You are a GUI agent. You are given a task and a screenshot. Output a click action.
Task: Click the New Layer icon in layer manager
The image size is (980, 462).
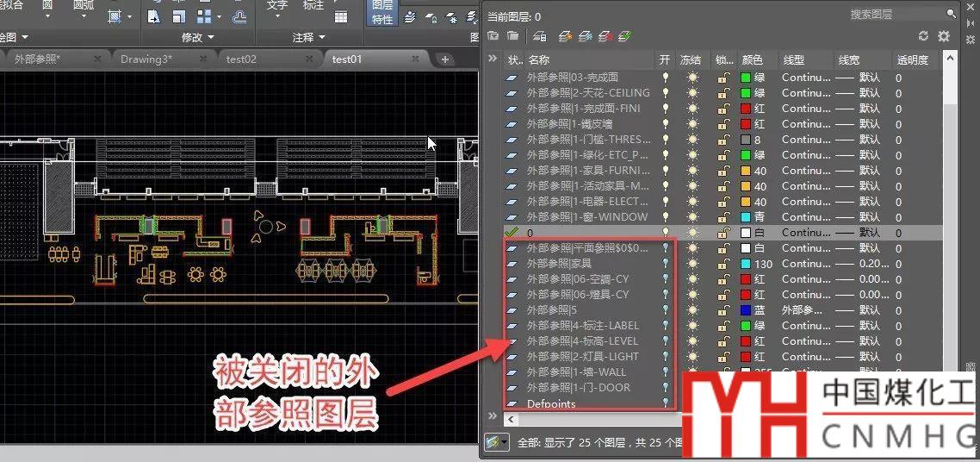click(565, 36)
